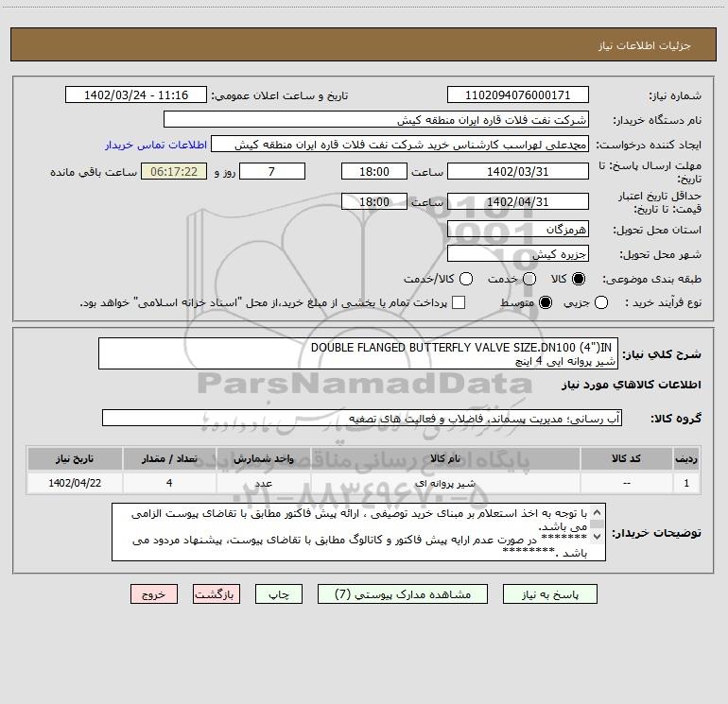Click the تاریخ نیاز column header
Viewport: 728px width, 704px height.
(75, 458)
